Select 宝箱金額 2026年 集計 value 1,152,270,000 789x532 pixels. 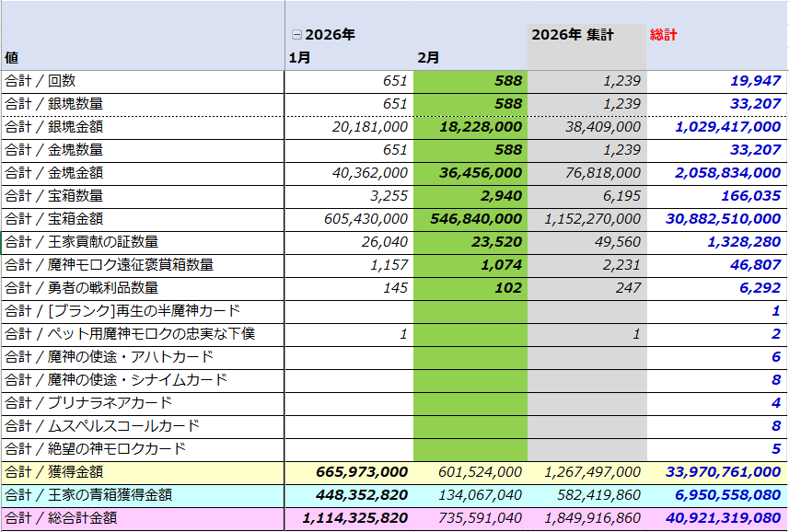pyautogui.click(x=586, y=219)
